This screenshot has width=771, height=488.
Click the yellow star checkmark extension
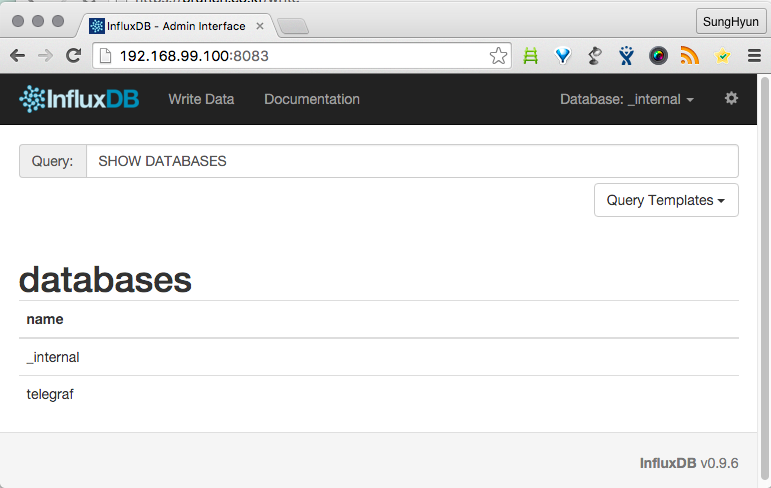[722, 56]
